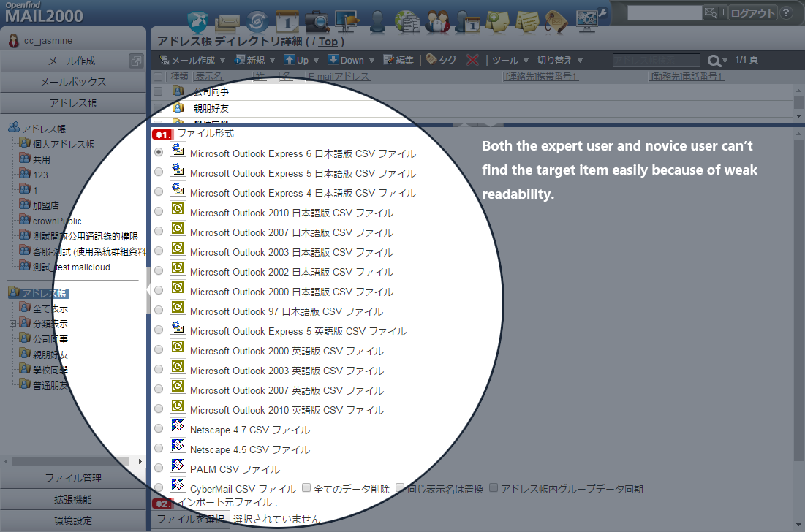The height and width of the screenshot is (532, 805).
Task: Click the pop-out icon beside メール作成
Action: click(x=135, y=61)
